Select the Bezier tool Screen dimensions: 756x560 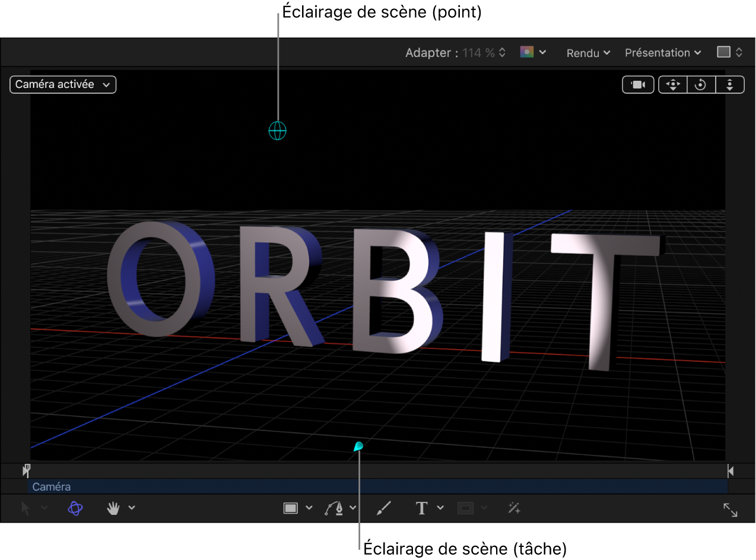click(x=333, y=508)
